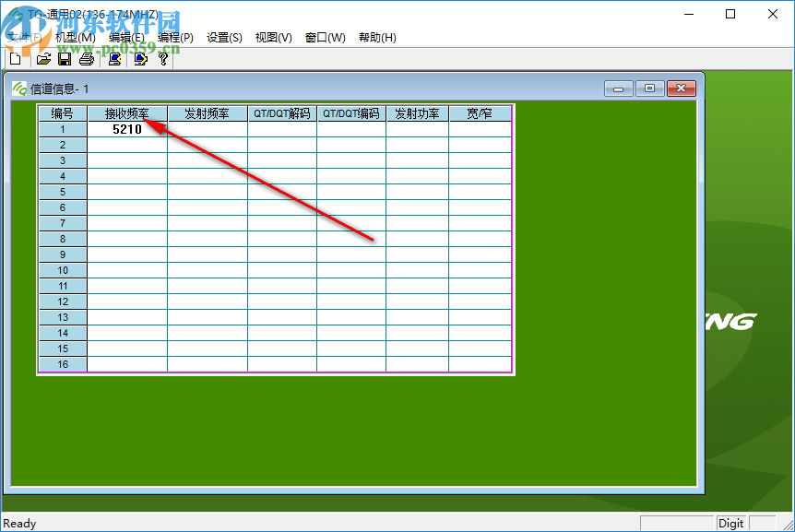Click the Ready status bar text

19,524
